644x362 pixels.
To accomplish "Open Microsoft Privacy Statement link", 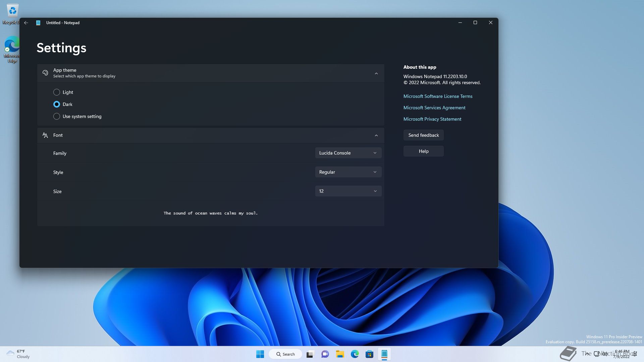I will pyautogui.click(x=432, y=119).
